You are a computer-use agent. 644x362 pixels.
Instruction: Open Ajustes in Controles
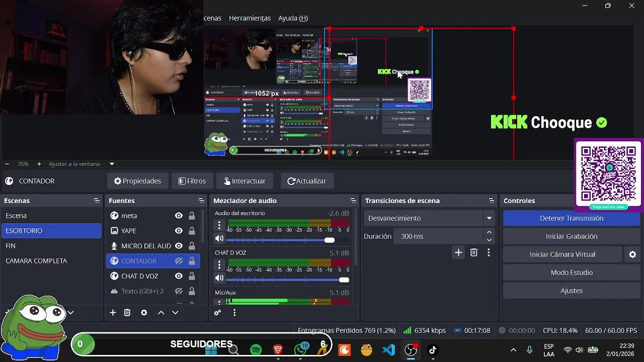coord(572,291)
